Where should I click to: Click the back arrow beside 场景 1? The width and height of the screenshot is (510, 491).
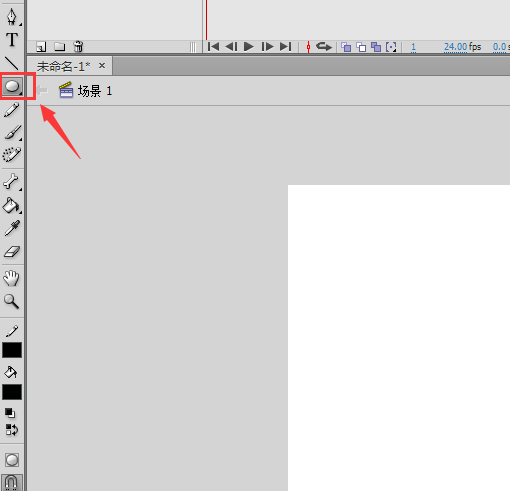(x=42, y=90)
